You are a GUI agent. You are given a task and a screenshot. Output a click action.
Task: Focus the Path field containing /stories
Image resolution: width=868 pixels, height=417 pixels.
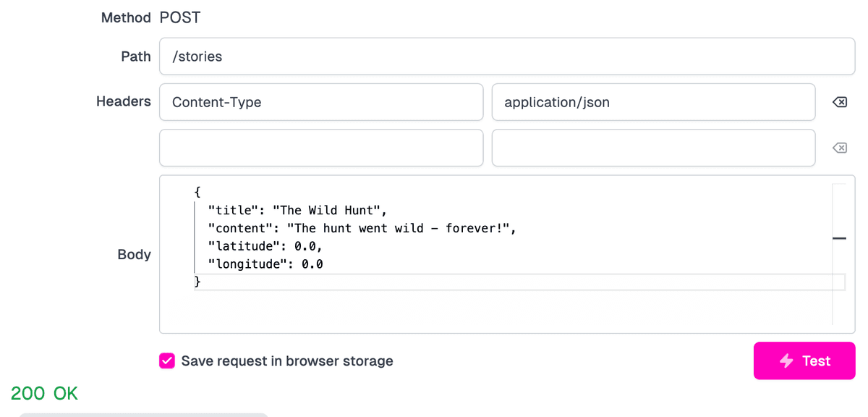click(506, 56)
